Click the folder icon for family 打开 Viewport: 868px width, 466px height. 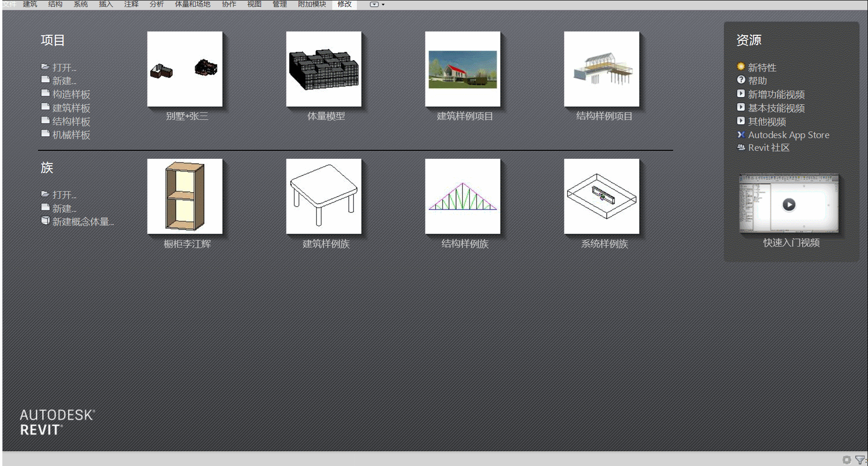45,194
